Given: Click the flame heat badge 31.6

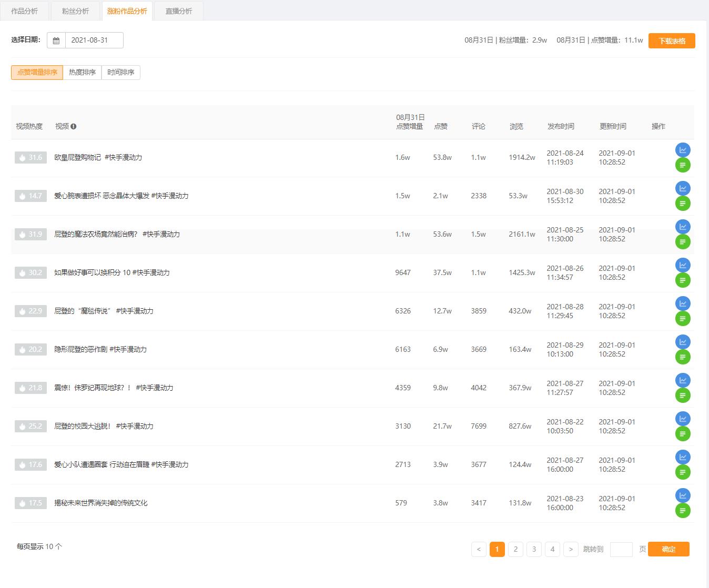Looking at the screenshot, I should 31,157.
